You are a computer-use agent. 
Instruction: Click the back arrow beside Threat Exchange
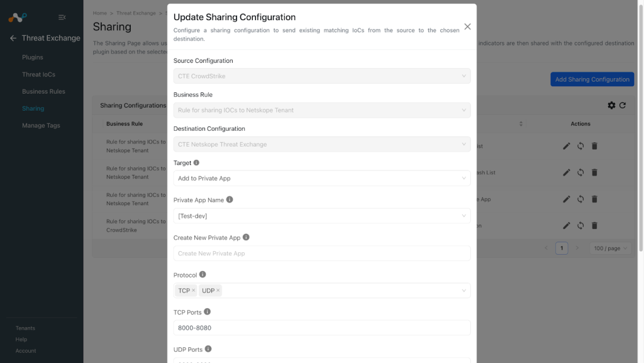13,38
